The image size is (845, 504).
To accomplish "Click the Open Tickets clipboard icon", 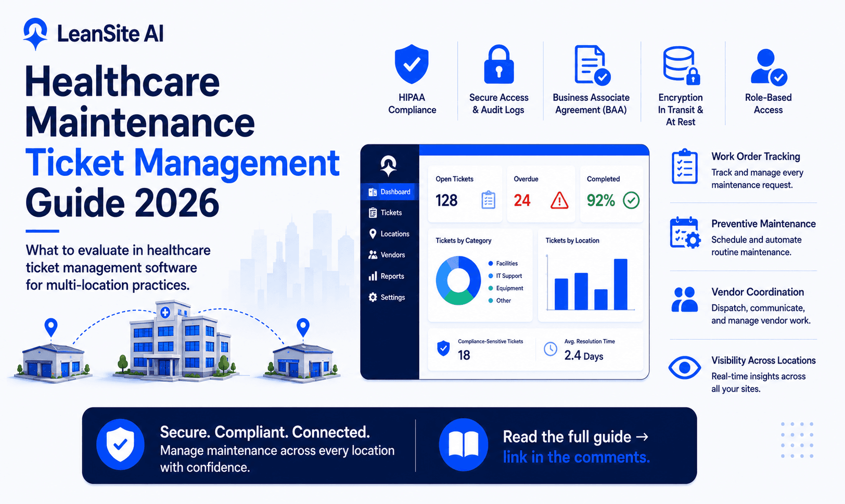I will 488,200.
